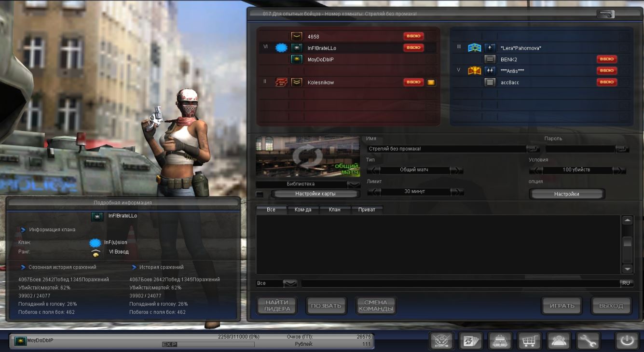The width and height of the screenshot is (644, 352).
Task: Confirm room name with enter icon
Action: pos(533,149)
